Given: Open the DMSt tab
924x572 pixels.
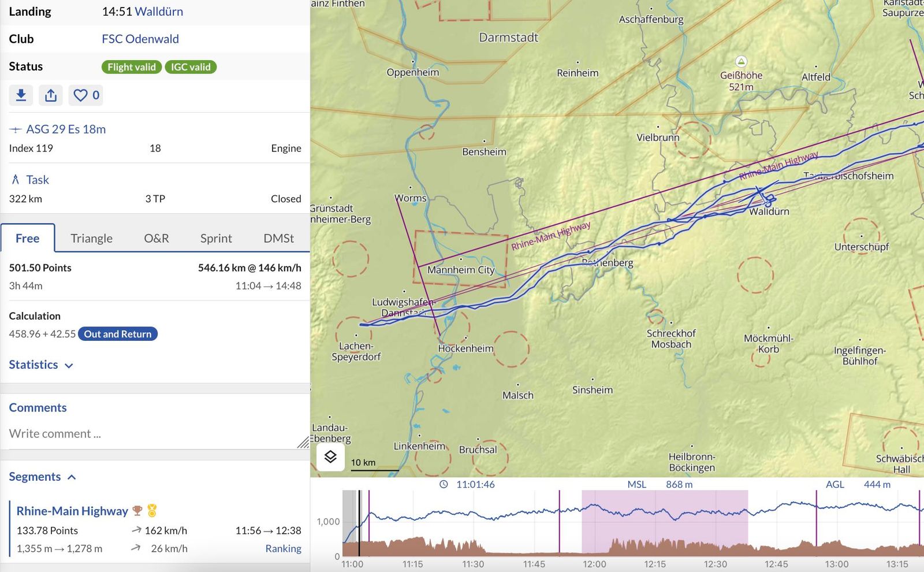Looking at the screenshot, I should click(278, 238).
